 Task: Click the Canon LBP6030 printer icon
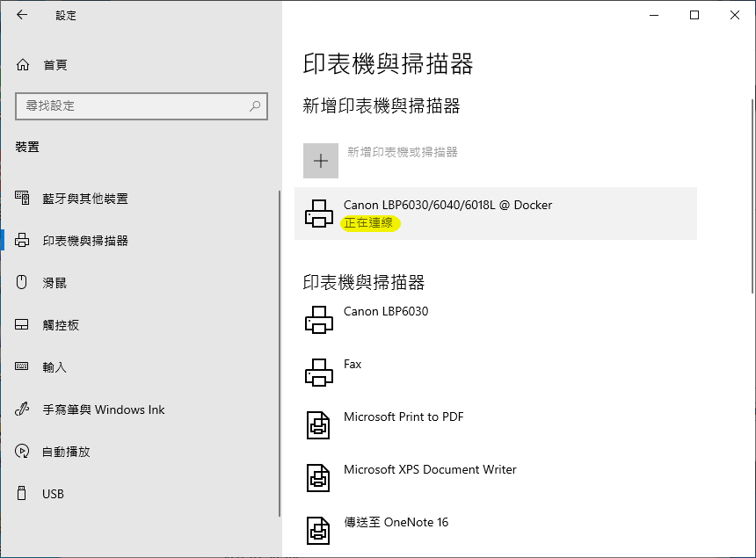pos(318,319)
